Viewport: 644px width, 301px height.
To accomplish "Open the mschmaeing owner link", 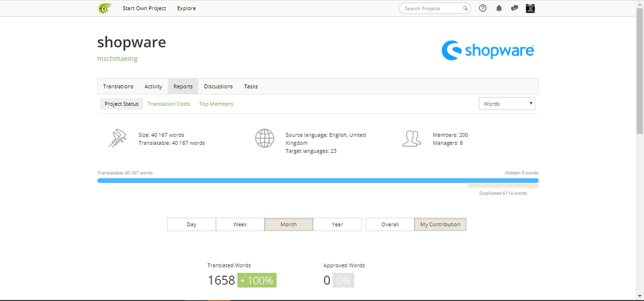I will point(117,59).
